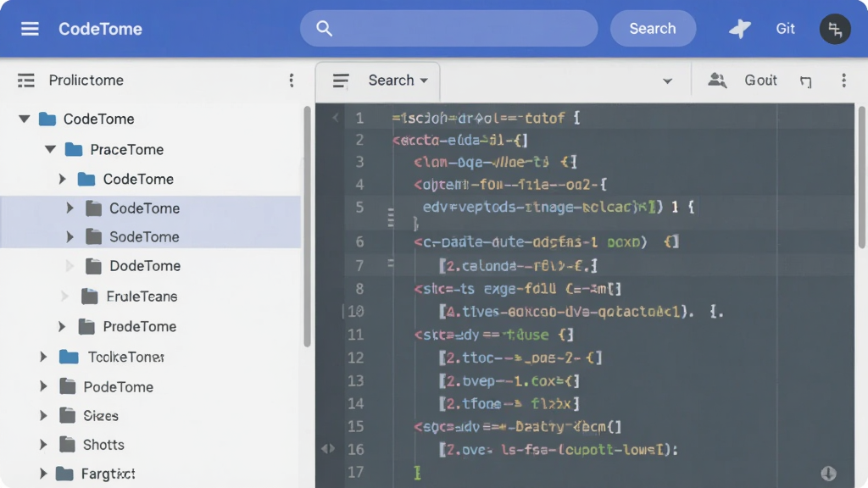
Task: Click the people icon beside Gout
Action: pos(717,80)
